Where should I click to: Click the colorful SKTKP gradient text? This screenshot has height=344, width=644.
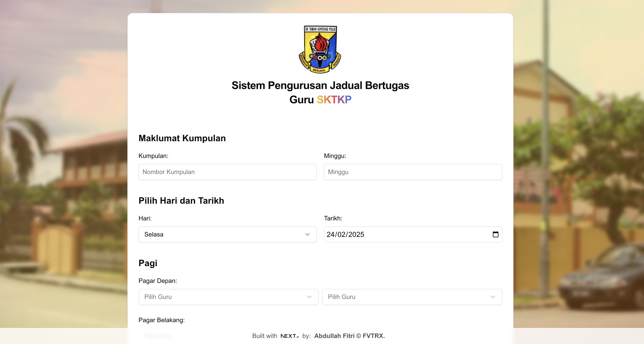point(334,99)
